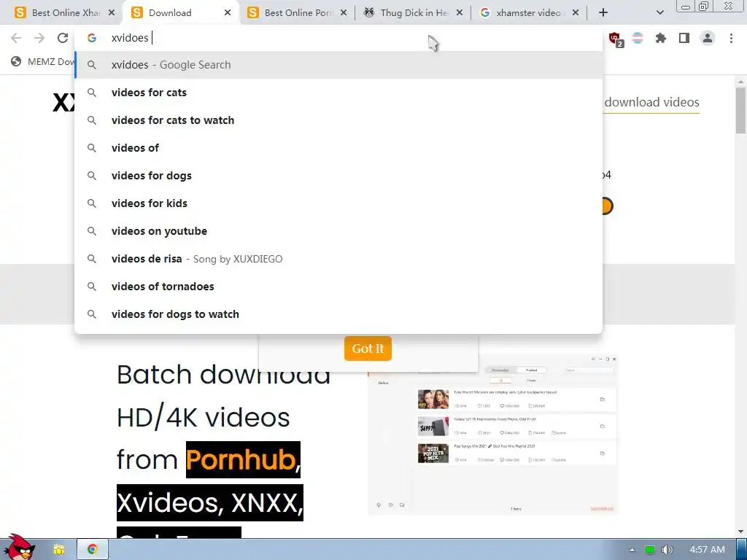Choose the videos on youtube suggestion

(338, 231)
